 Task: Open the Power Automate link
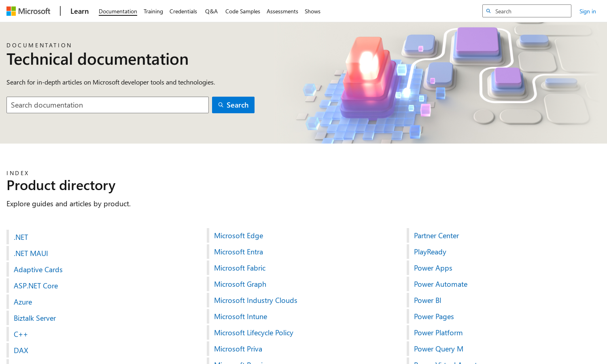(x=440, y=284)
